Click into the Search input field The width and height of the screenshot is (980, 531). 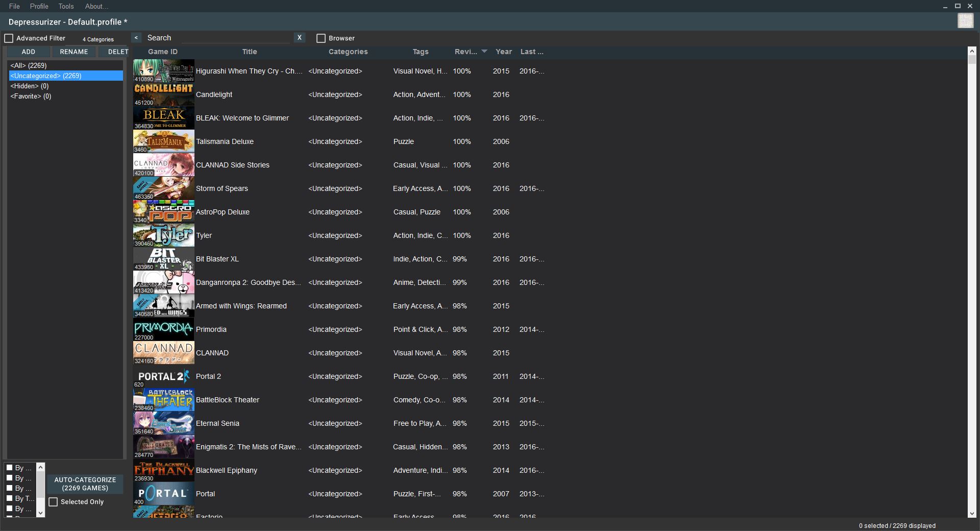click(x=235, y=38)
